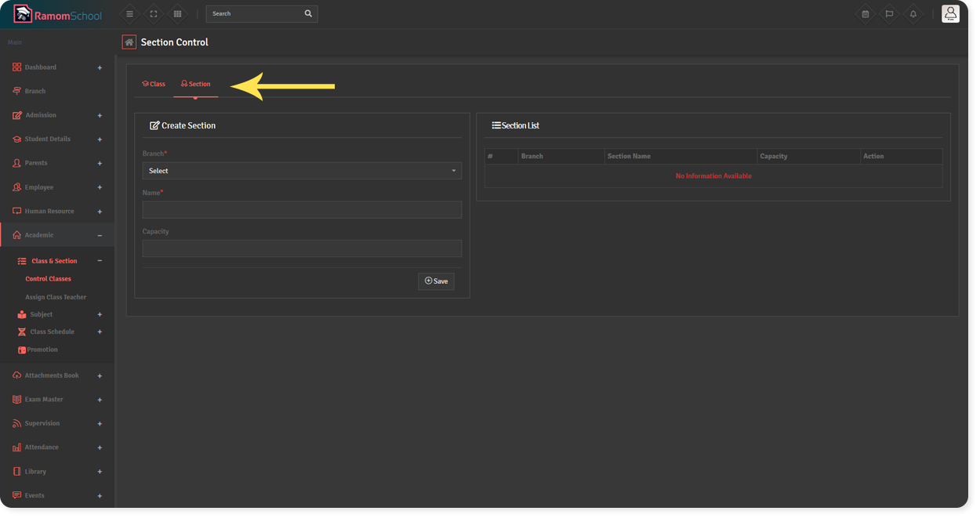Click the Name input field
Image resolution: width=980 pixels, height=518 pixels.
point(302,210)
